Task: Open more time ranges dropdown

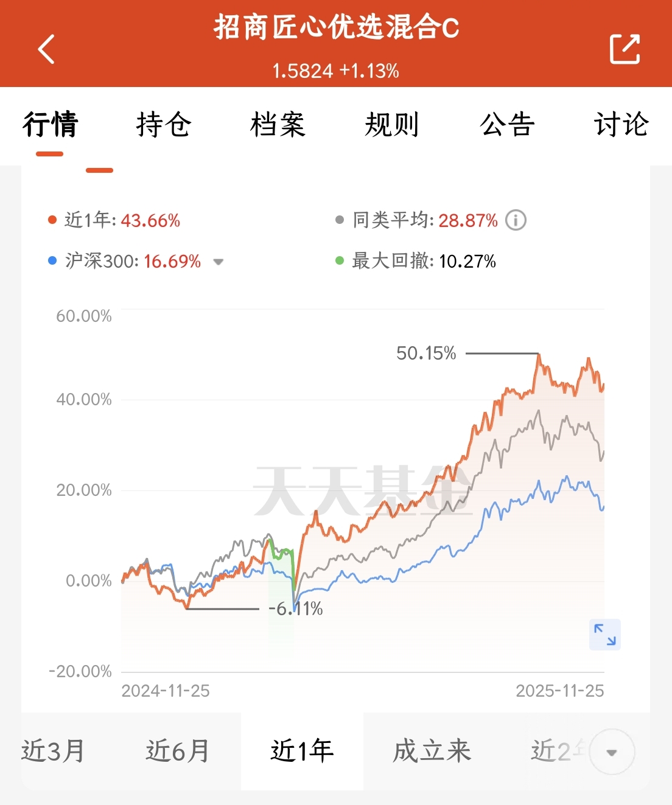Action: pyautogui.click(x=612, y=752)
